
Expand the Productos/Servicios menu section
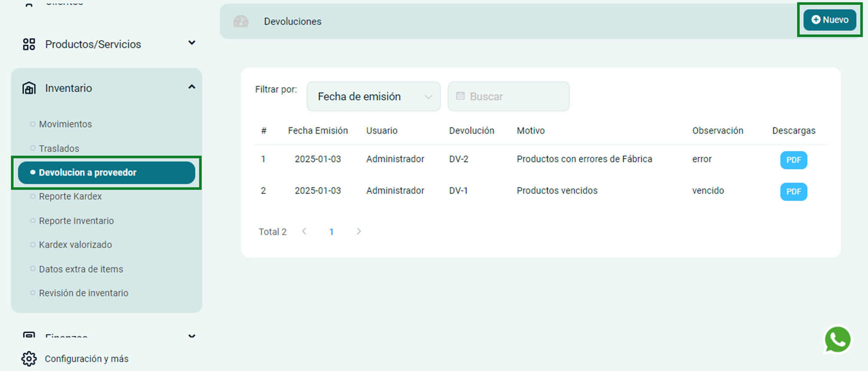tap(191, 43)
